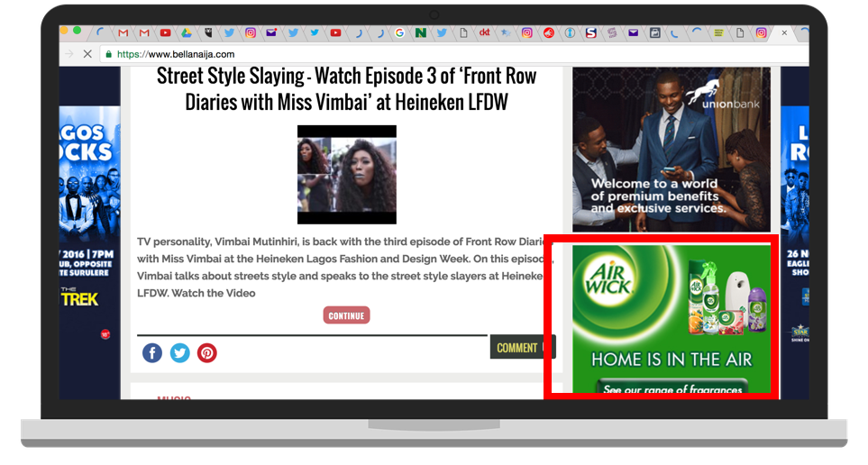This screenshot has height=465, width=868.
Task: Click the browser forward arrow
Action: click(69, 54)
